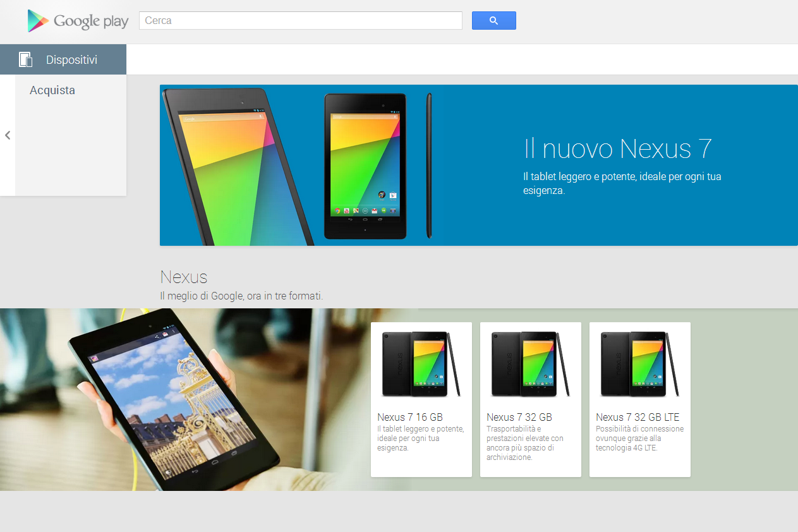Click the LTE card description about tecnologia 4G
Screen dimensions: 798x532
tap(639, 438)
